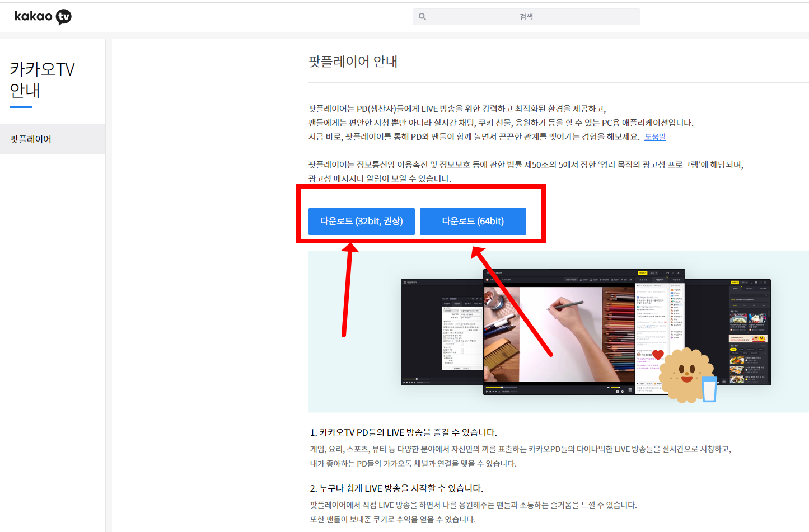Click the play icon in the player controls
Viewport: 809px width, 532px height.
tap(487, 392)
